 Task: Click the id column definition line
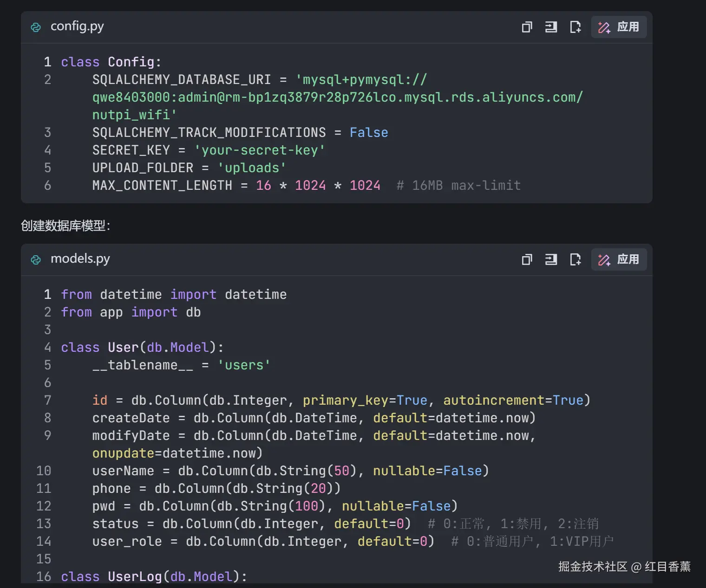(x=341, y=401)
